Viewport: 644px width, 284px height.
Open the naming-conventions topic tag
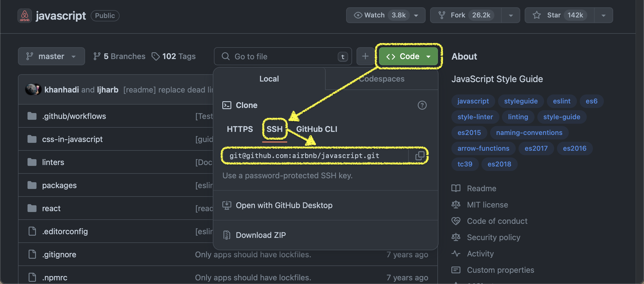(529, 132)
